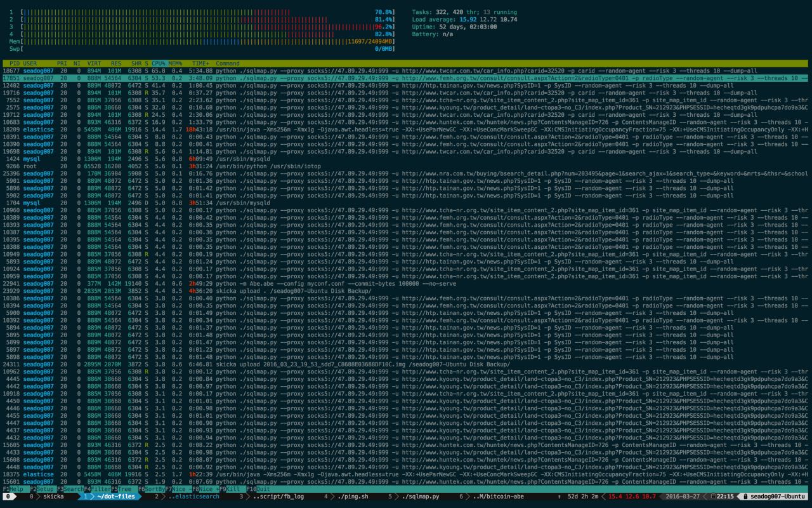Sort by the MEM% column header
812x508 pixels.
pos(175,63)
